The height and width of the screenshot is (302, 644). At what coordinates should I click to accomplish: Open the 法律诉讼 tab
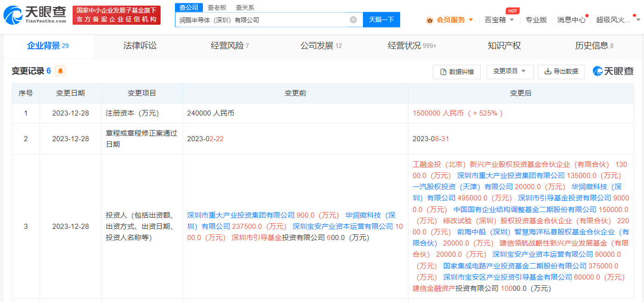point(140,46)
